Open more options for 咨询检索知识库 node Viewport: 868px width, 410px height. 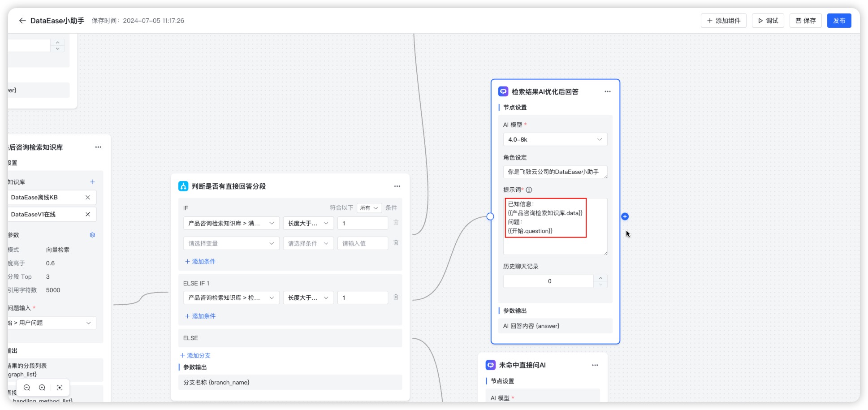coord(98,147)
